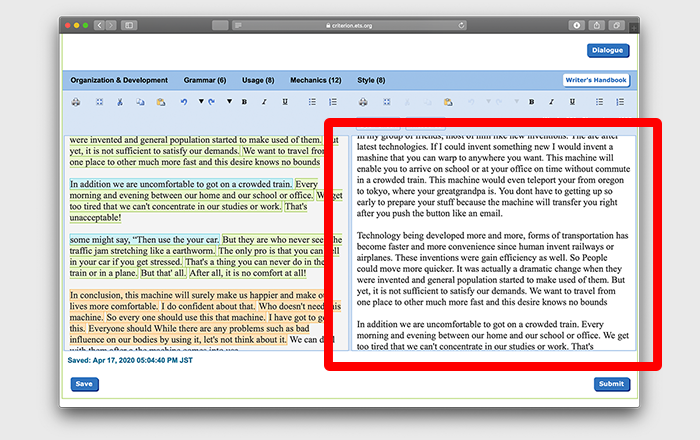Screen dimensions: 700x440
Task: Click Select All icon in right editor toolbar
Action: [x=387, y=102]
